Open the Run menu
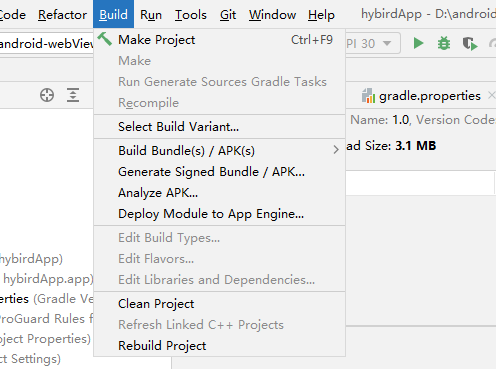 [151, 15]
